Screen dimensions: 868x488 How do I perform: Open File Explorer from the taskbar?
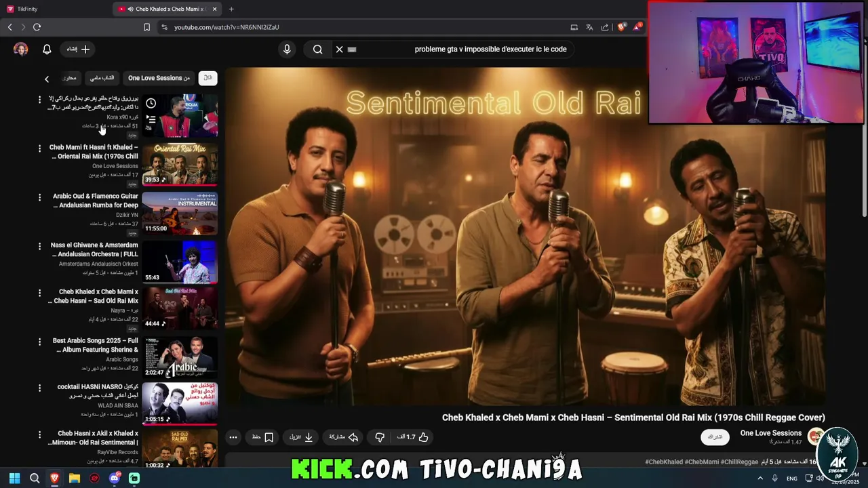(75, 478)
